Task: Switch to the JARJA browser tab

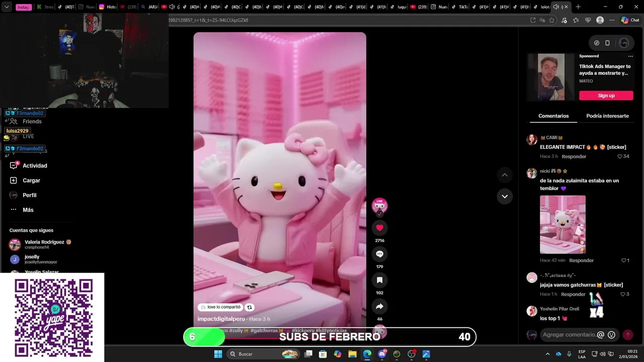Action: click(x=149, y=7)
